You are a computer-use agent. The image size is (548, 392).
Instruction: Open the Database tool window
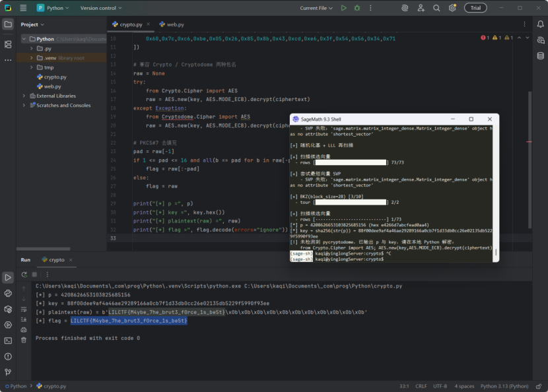[540, 55]
